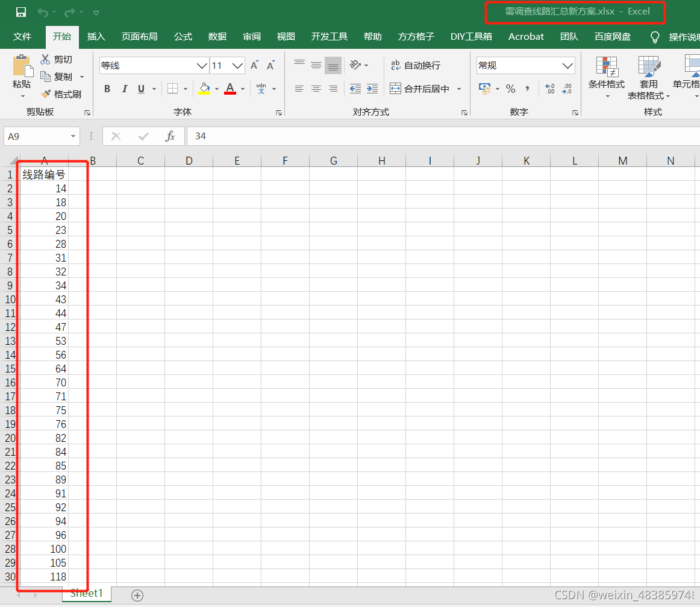Click decrease decimal icon

pyautogui.click(x=567, y=89)
